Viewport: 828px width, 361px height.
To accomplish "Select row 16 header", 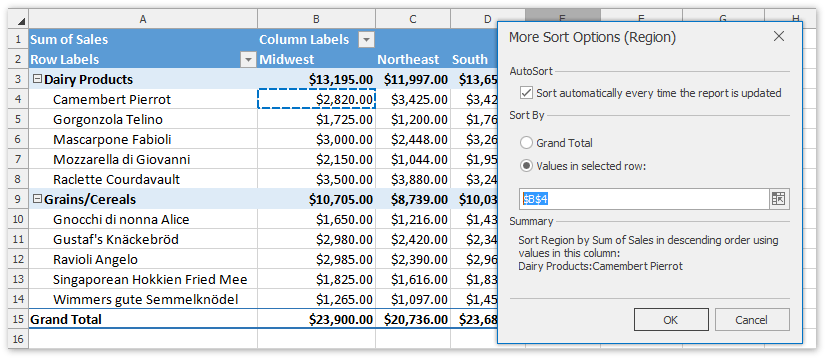I will click(x=18, y=339).
